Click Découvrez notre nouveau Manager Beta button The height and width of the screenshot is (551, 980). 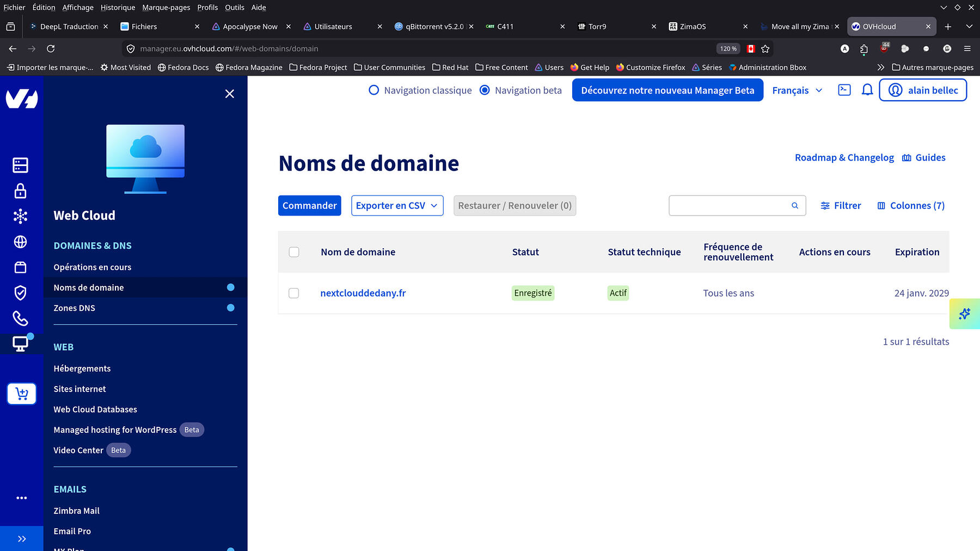[x=667, y=90]
